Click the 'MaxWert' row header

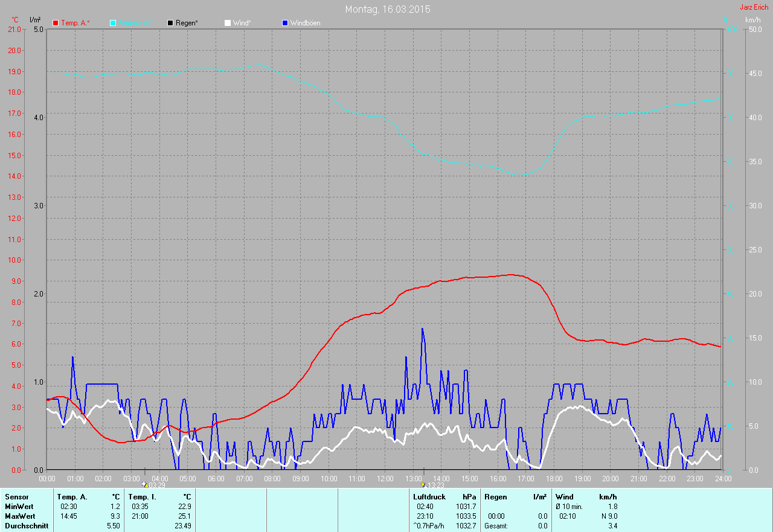point(19,516)
